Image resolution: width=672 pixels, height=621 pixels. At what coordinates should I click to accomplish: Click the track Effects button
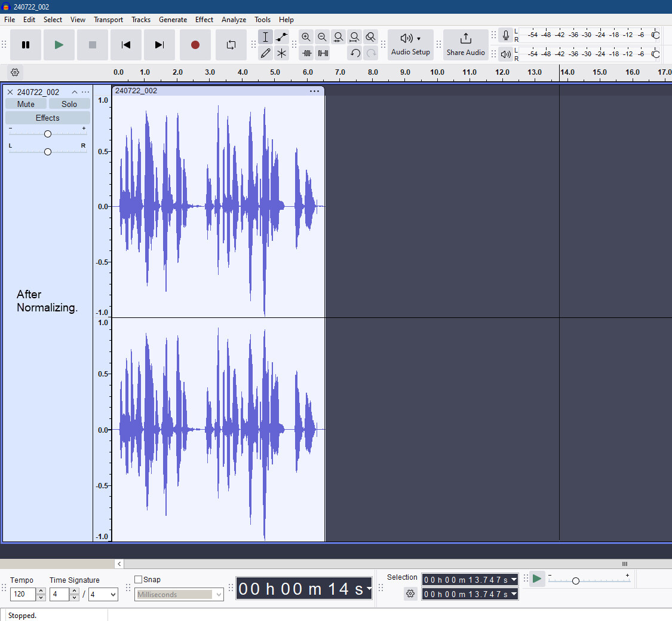(47, 118)
